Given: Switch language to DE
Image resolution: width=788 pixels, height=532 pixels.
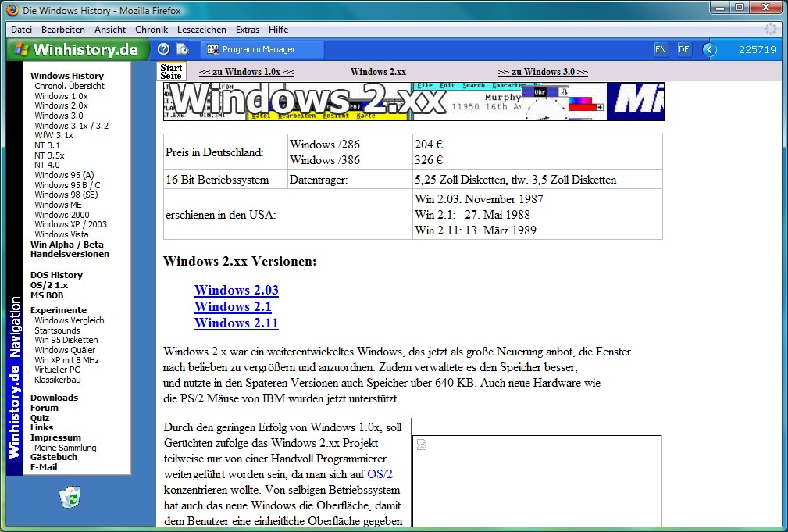Looking at the screenshot, I should click(x=683, y=49).
